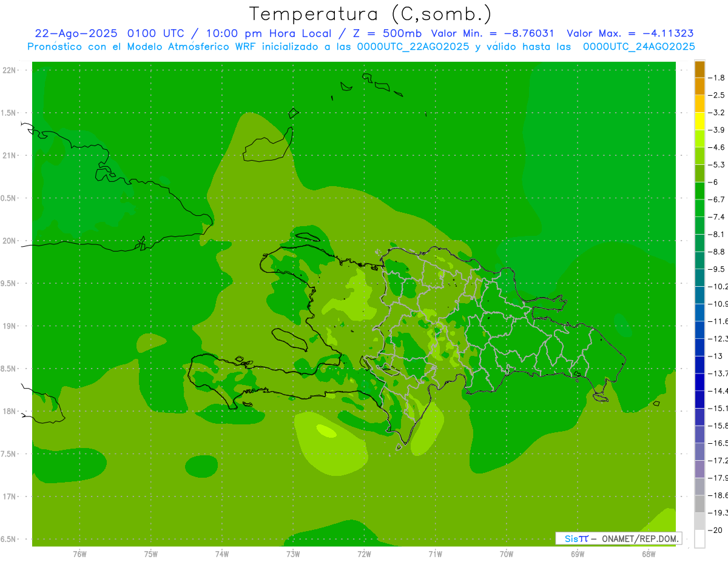
Task: Click the "-7.4" legend value
Action: tap(717, 217)
